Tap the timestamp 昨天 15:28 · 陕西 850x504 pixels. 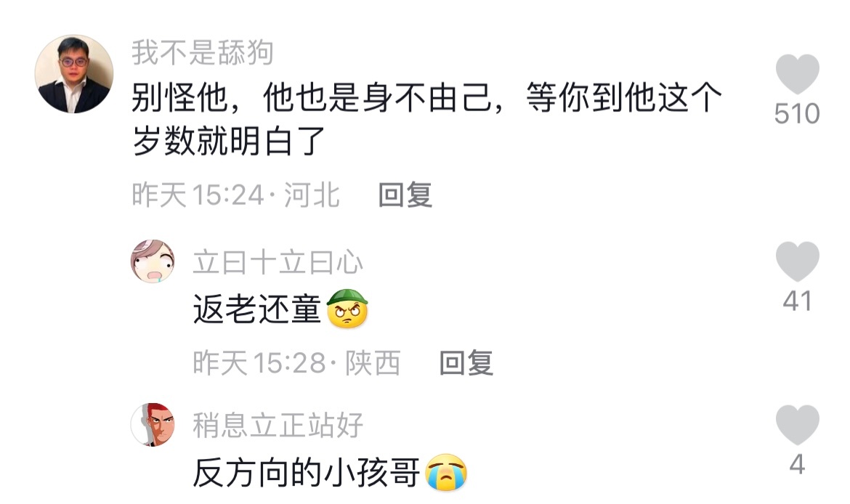click(x=297, y=362)
